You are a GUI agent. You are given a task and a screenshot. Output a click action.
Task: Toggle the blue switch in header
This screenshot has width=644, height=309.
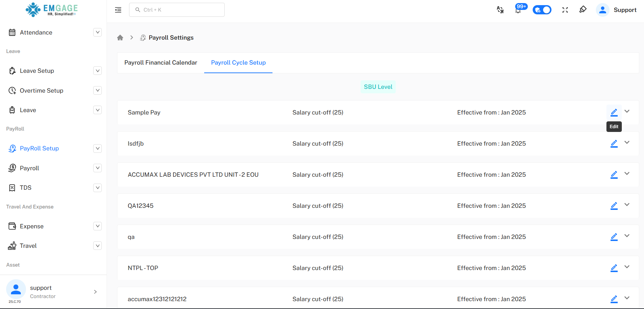pos(542,10)
